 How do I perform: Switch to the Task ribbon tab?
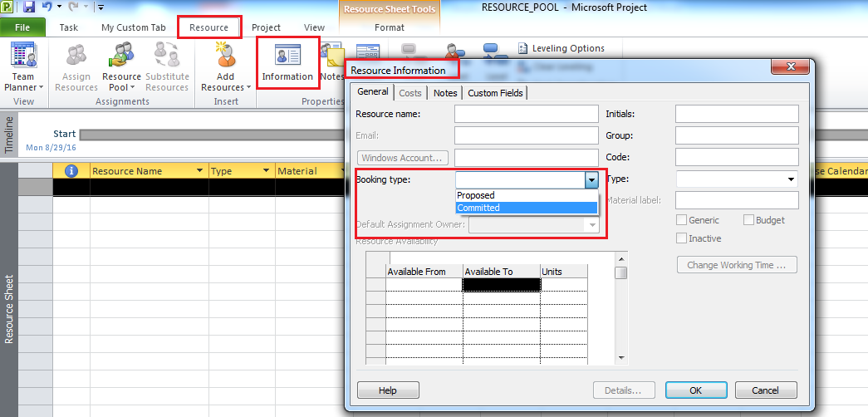point(69,27)
